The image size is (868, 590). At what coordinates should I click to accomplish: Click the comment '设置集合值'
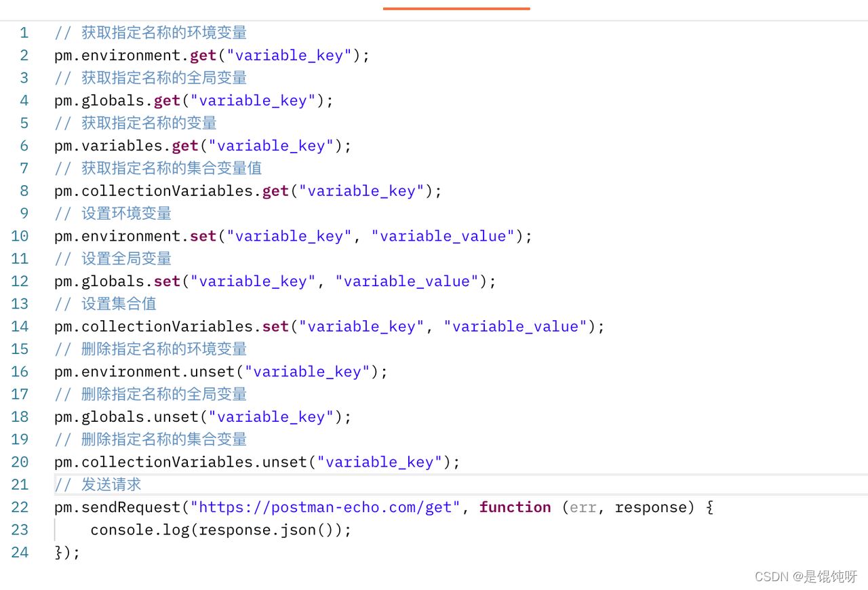tap(119, 304)
